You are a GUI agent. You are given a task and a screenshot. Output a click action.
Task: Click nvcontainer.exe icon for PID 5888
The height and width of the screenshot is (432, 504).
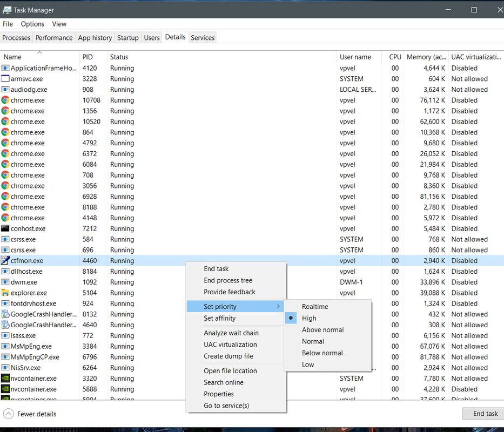pos(5,389)
